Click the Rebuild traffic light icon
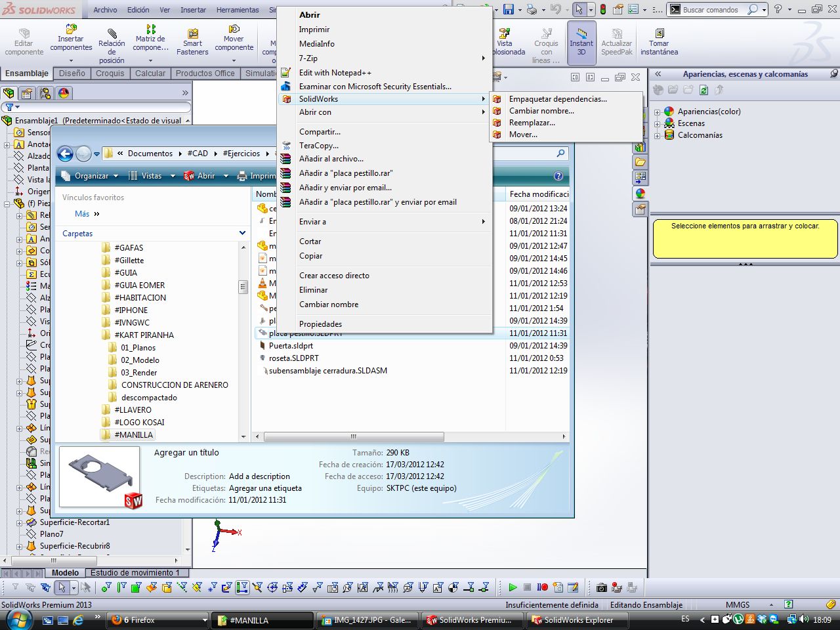This screenshot has height=630, width=840. pos(602,9)
